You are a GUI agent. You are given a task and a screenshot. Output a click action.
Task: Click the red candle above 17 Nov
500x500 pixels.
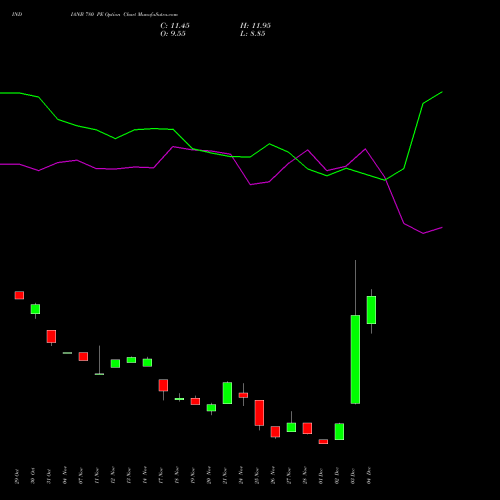163,385
